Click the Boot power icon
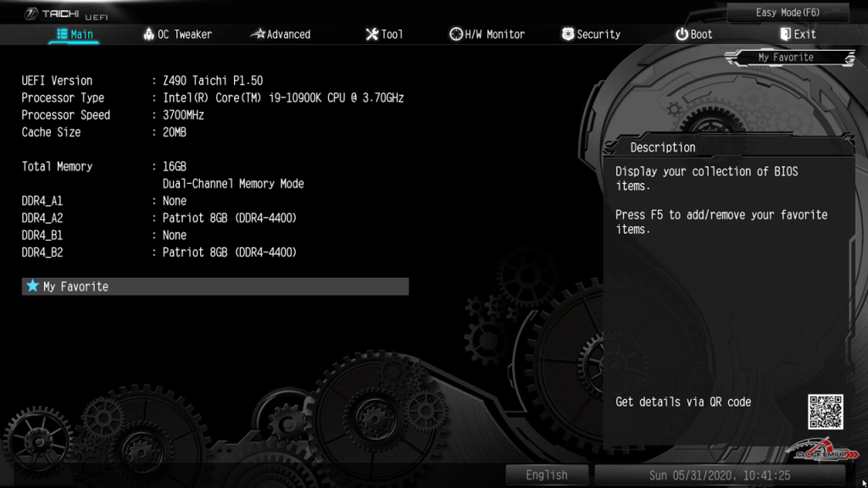The image size is (868, 488). (682, 35)
